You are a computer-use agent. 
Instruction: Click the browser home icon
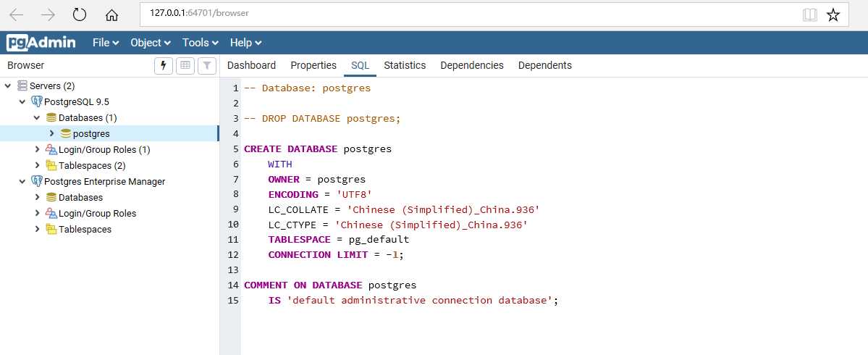pos(111,15)
